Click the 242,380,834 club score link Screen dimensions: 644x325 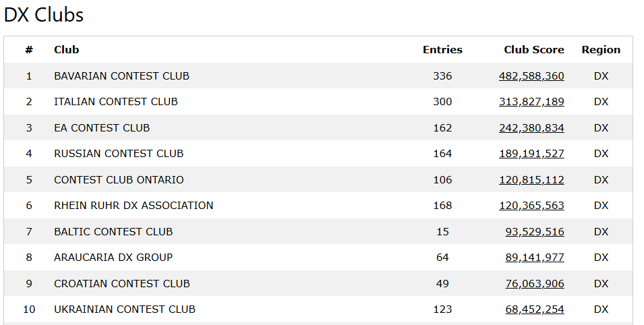pyautogui.click(x=531, y=128)
